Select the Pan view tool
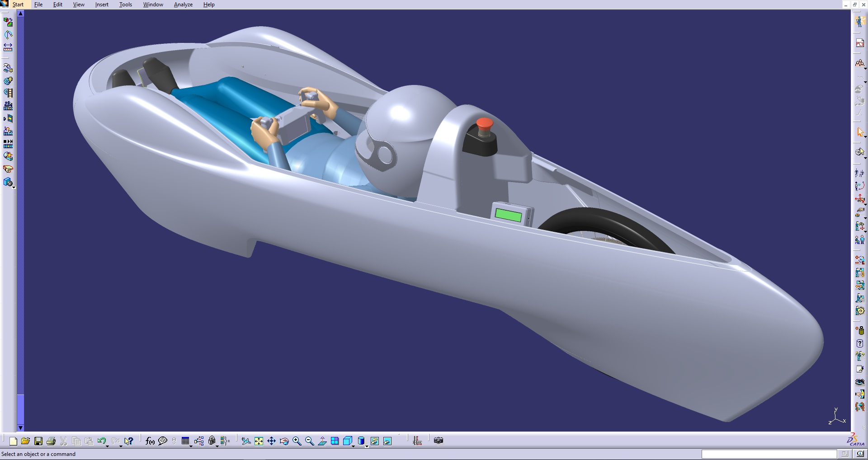The width and height of the screenshot is (868, 460). (x=271, y=441)
